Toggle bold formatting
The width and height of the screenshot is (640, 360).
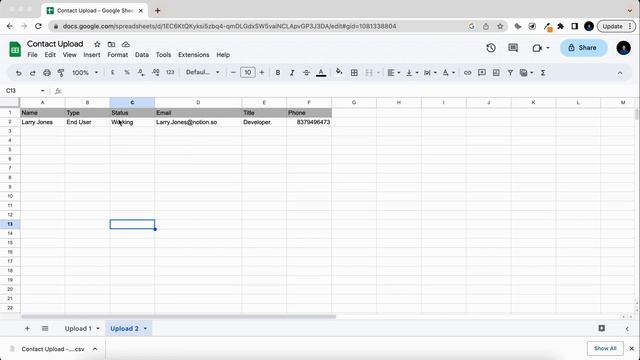pyautogui.click(x=278, y=73)
